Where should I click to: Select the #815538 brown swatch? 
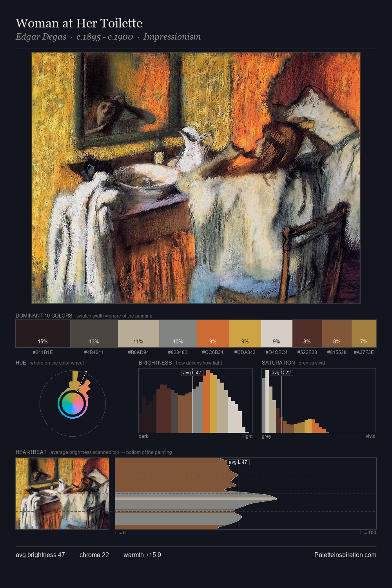[337, 334]
